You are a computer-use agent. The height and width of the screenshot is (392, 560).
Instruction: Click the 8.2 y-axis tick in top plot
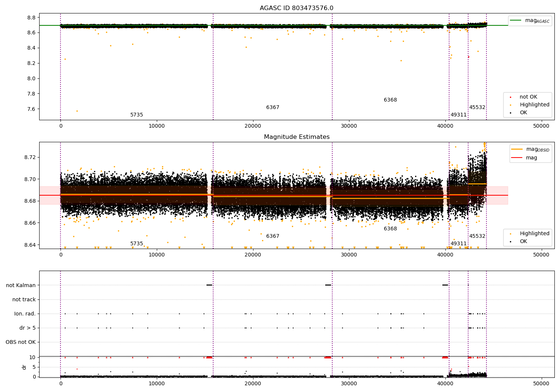click(31, 63)
